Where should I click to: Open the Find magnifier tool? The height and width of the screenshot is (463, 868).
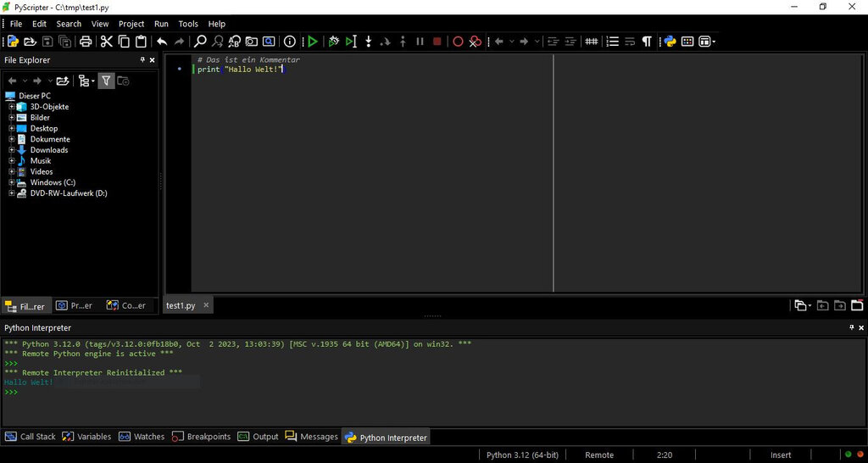pyautogui.click(x=201, y=42)
